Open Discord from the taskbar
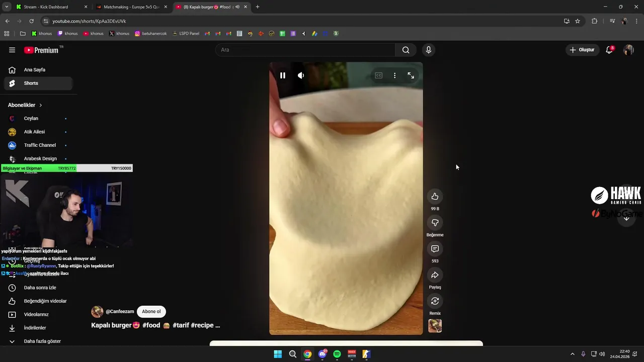 tap(323, 354)
